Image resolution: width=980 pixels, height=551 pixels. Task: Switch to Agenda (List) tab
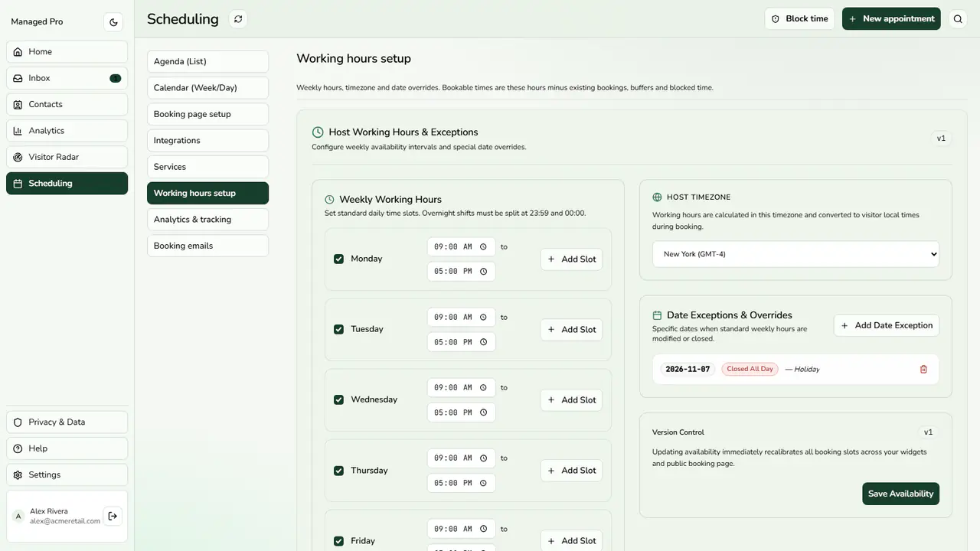coord(207,61)
